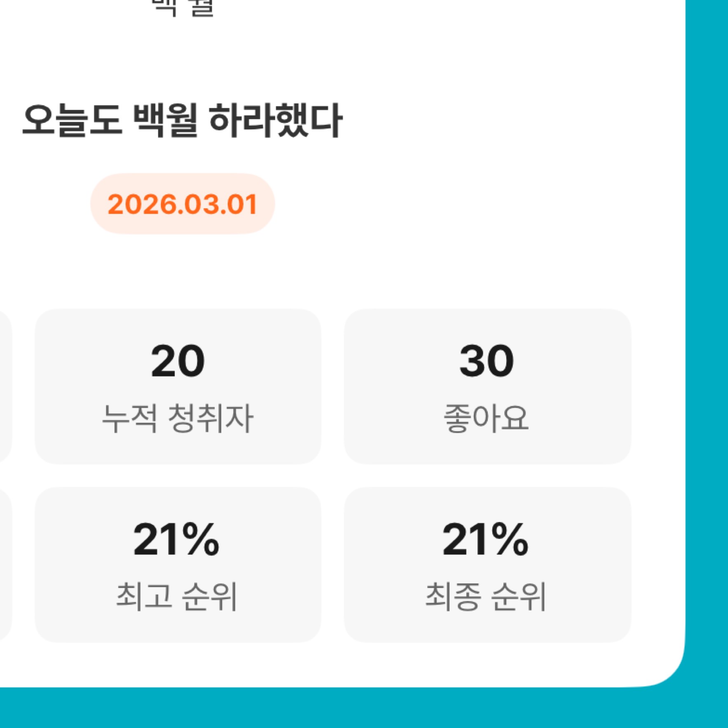Click the number 20 listener count
728x728 pixels.
click(x=178, y=361)
